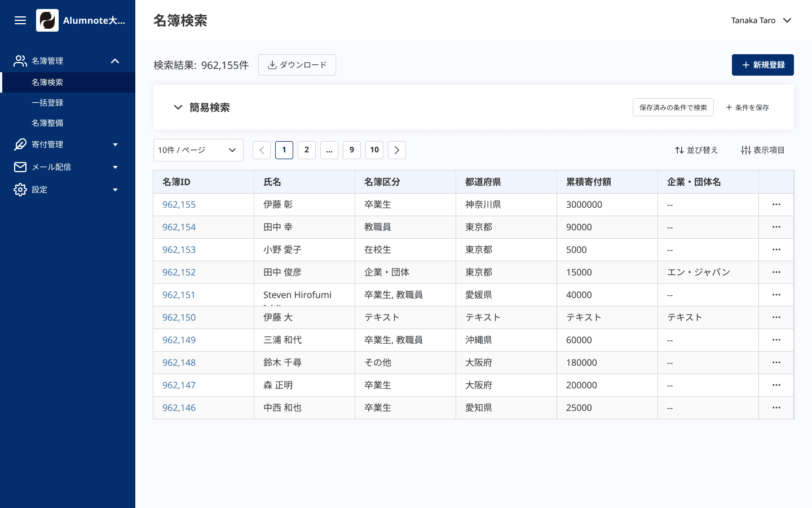The height and width of the screenshot is (508, 812).
Task: Click the ellipsis for row 962,152
Action: tap(776, 272)
